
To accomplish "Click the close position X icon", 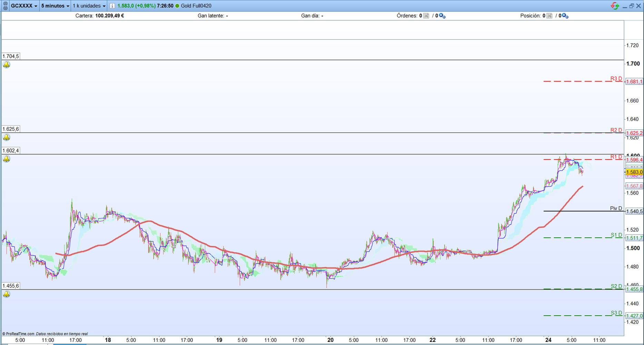I will click(x=549, y=16).
